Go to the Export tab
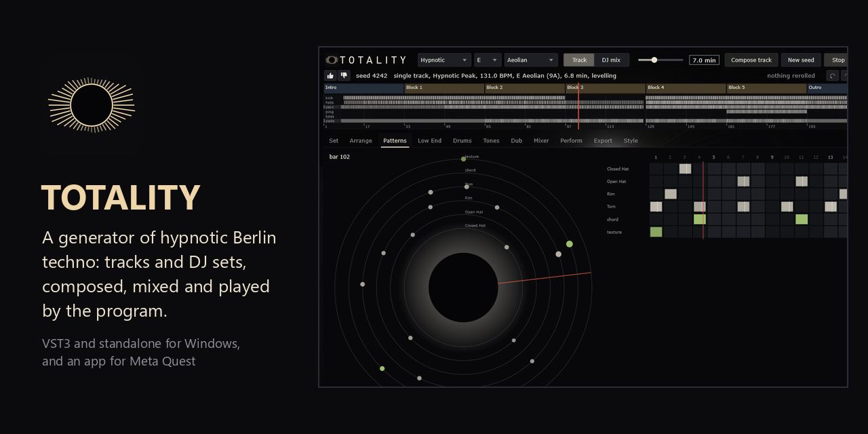 tap(603, 141)
